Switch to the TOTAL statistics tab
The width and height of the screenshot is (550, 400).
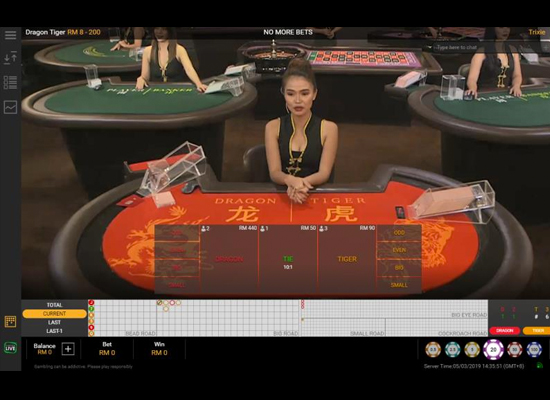point(54,305)
